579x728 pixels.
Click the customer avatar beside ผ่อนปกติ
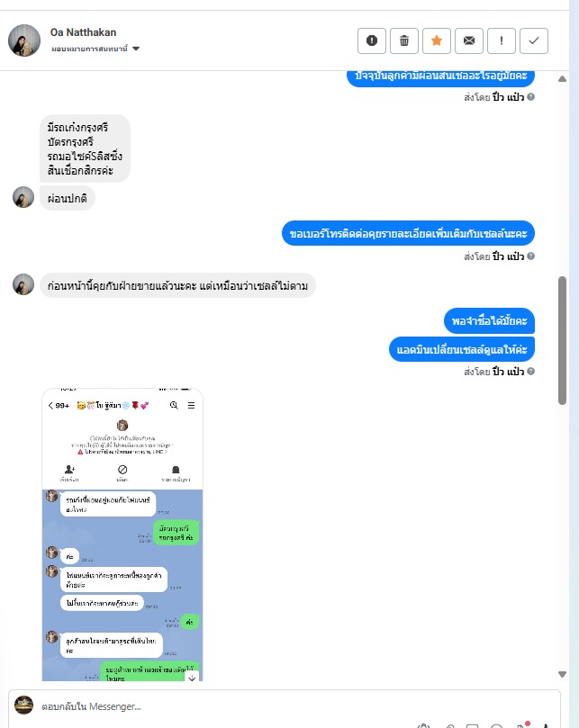[23, 197]
